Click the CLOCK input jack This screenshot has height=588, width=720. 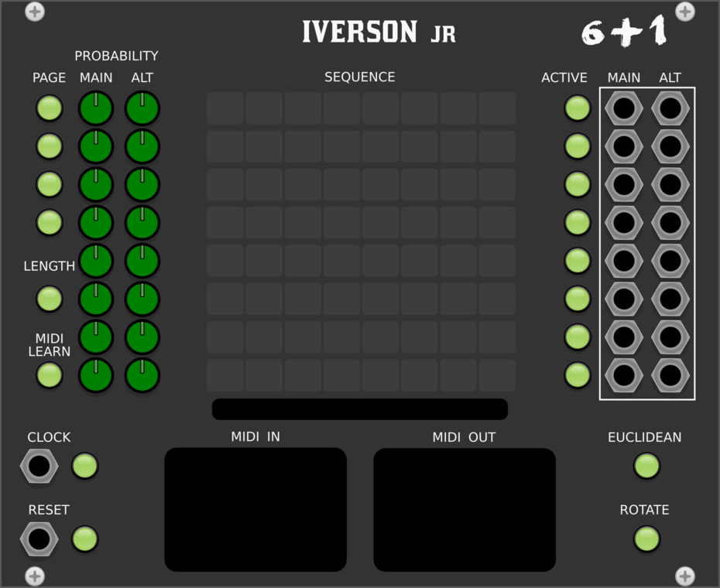(x=39, y=466)
